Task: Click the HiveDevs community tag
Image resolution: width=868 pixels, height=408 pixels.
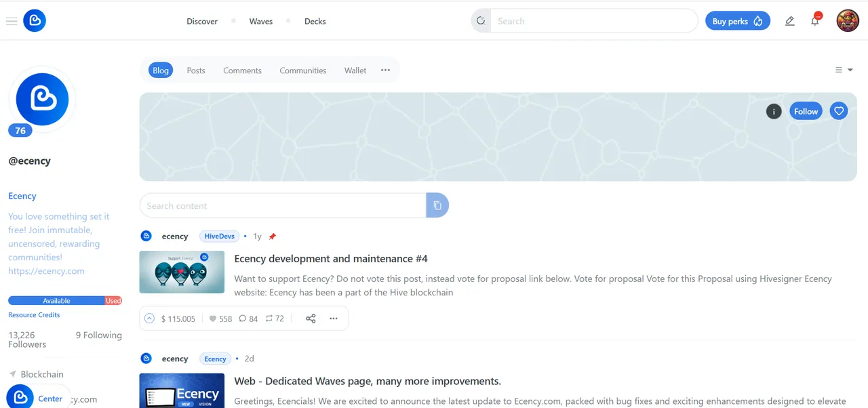Action: tap(220, 237)
